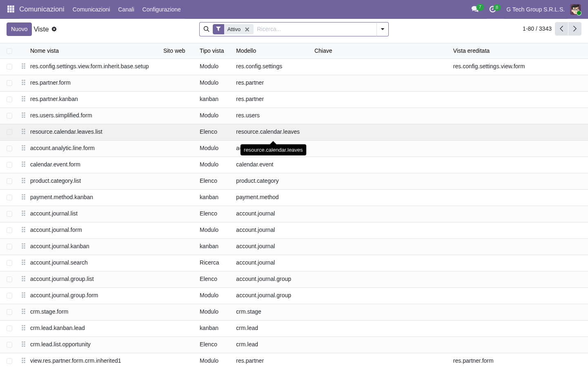
Task: Click drag handle of product.category.list row
Action: 23,181
